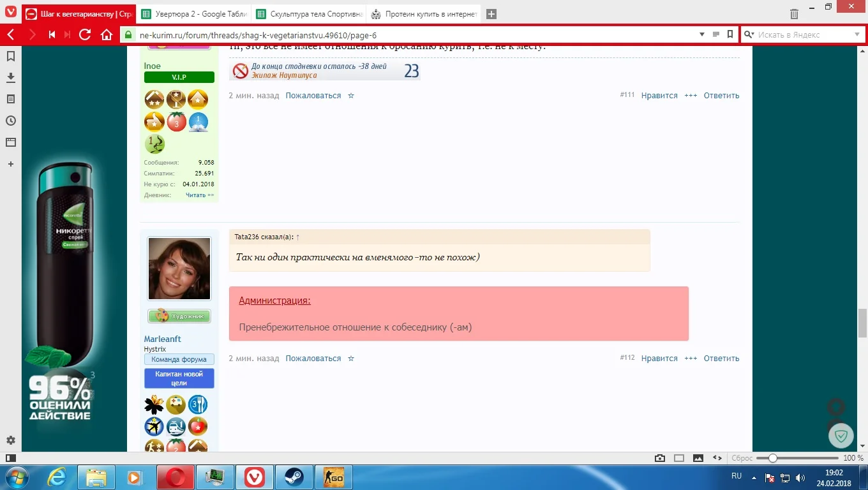Toggle image loading in the status bar
The height and width of the screenshot is (490, 868).
coord(699,457)
